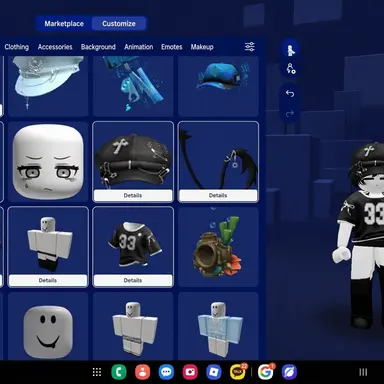Viewport: 384px width, 384px height.
Task: Select the crying anime face head
Action: click(48, 162)
